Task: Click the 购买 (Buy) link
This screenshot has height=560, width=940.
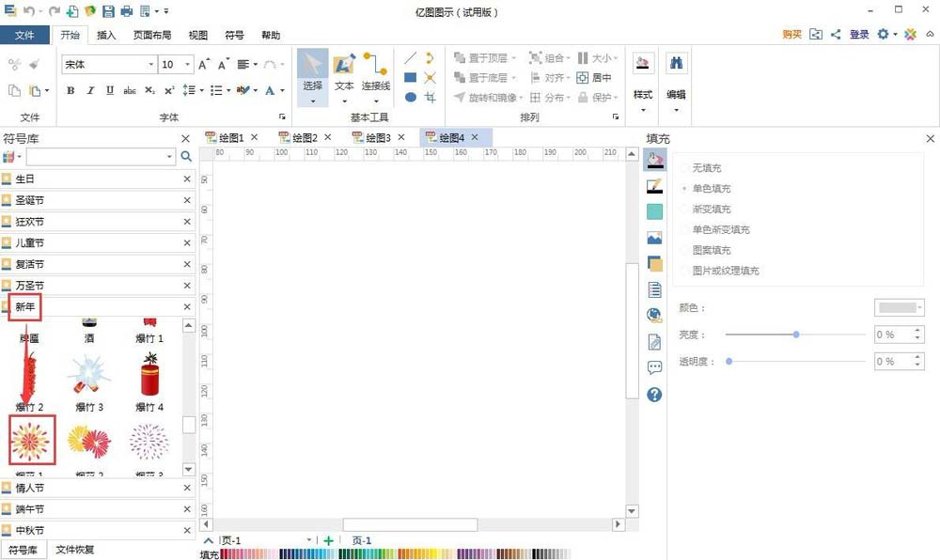Action: coord(791,34)
